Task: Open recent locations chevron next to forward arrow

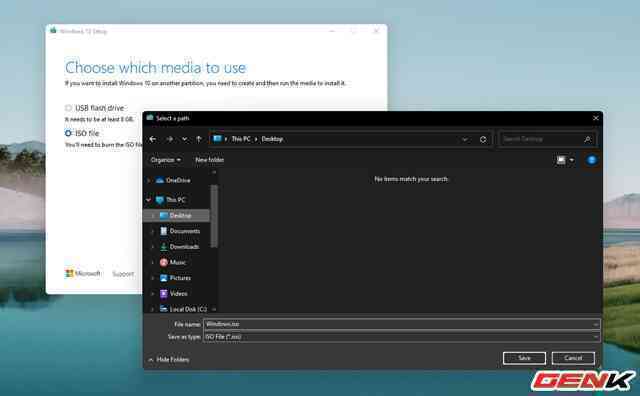Action: pos(184,139)
